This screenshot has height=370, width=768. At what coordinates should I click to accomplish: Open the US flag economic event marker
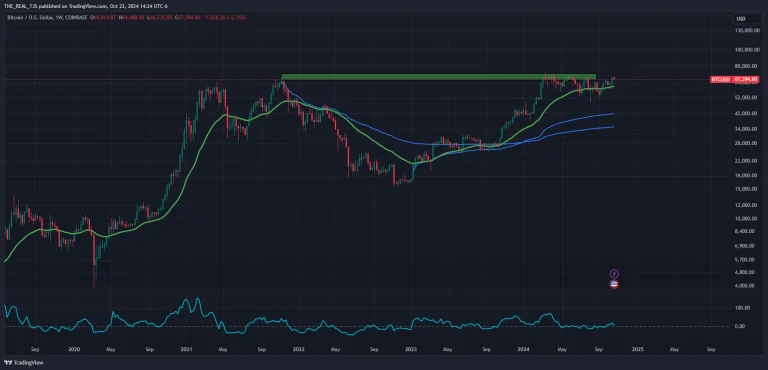click(614, 284)
